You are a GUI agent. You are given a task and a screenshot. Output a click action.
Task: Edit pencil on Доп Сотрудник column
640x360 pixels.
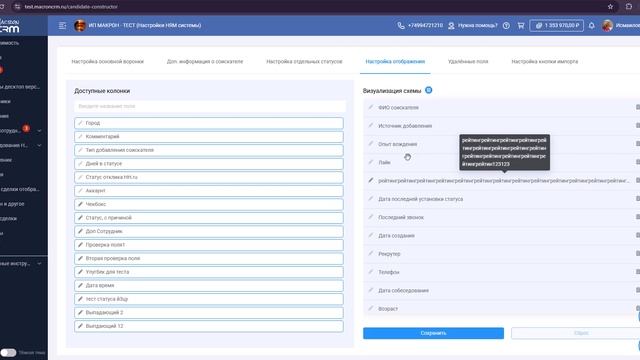coord(80,231)
